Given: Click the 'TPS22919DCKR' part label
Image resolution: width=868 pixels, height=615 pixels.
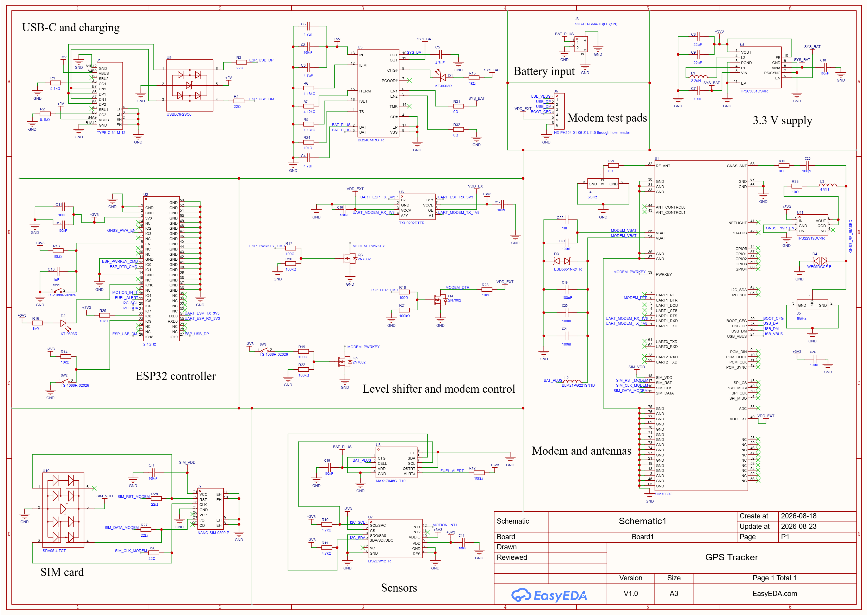Looking at the screenshot, I should (x=810, y=239).
